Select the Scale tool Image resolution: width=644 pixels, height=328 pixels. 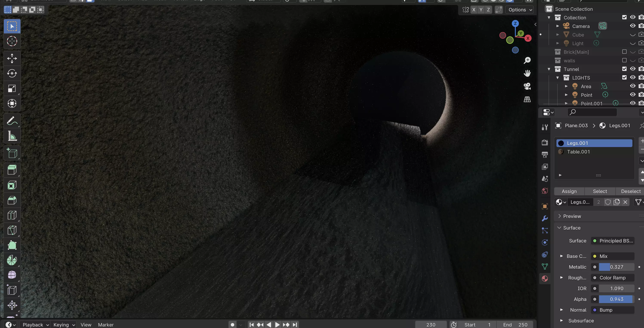point(12,88)
